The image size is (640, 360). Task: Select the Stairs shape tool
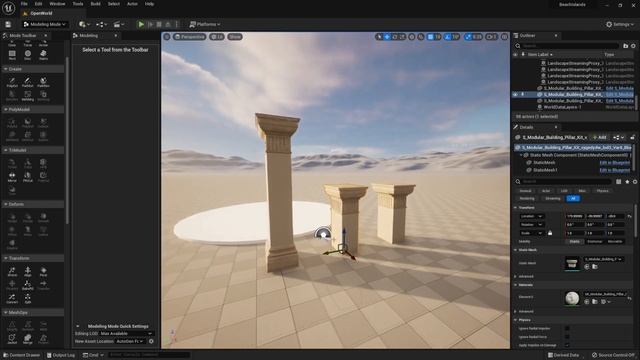click(x=43, y=55)
